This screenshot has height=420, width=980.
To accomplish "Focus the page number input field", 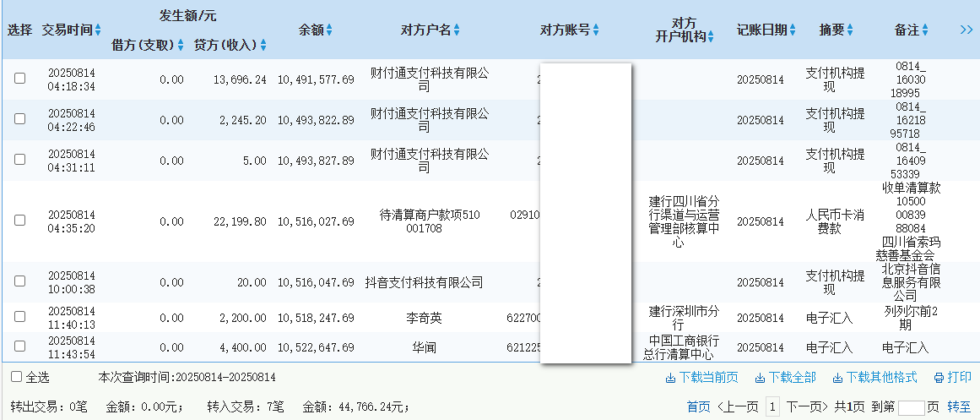I will [911, 407].
